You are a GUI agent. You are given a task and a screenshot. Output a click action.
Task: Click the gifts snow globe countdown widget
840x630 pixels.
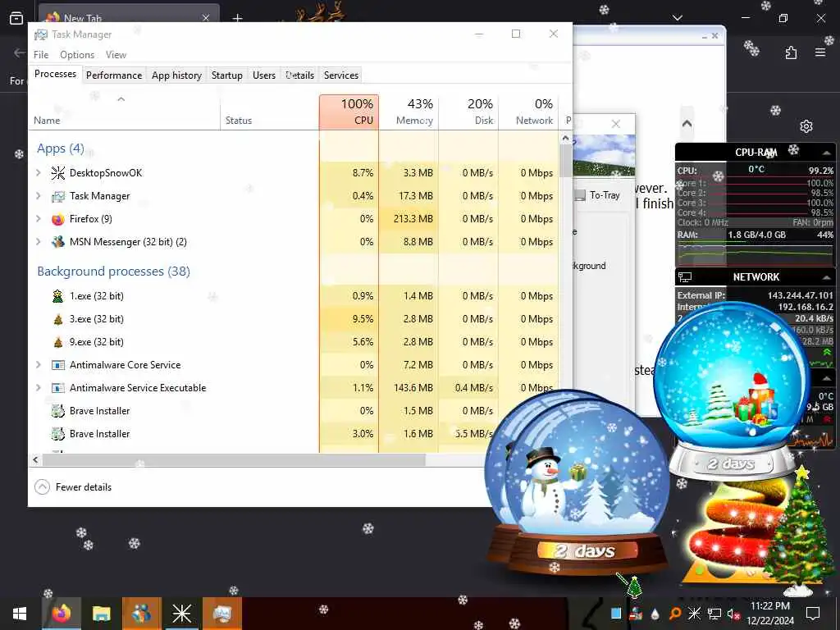pos(733,390)
